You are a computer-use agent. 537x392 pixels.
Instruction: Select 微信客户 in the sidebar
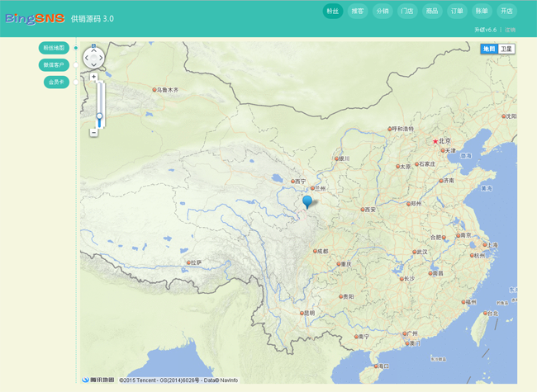tap(54, 65)
